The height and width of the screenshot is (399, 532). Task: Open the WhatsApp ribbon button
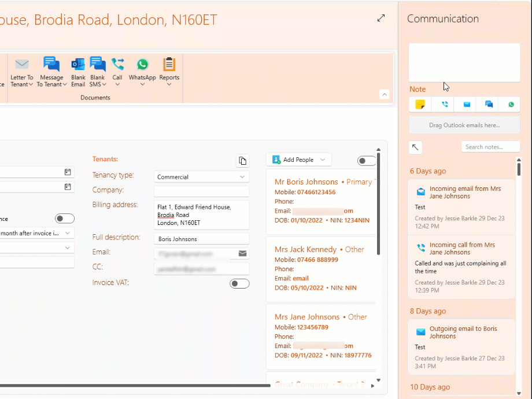(x=142, y=72)
